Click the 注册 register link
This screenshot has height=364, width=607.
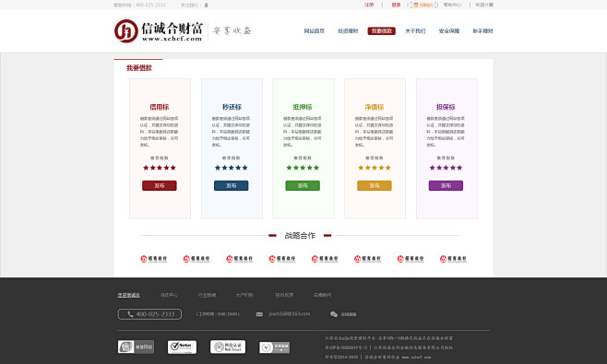point(369,5)
